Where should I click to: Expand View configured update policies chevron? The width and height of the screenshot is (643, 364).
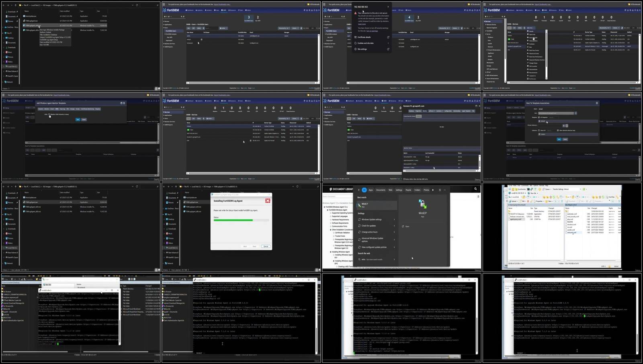[x=394, y=247]
